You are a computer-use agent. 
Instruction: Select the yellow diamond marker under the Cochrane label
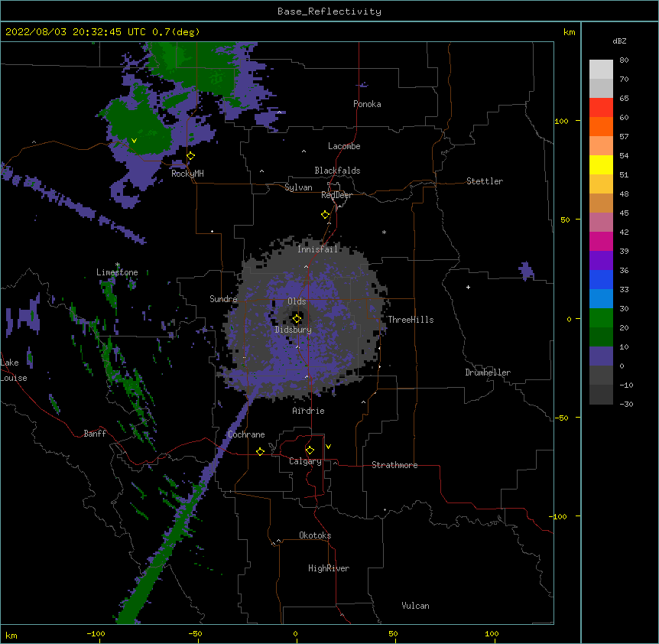[x=260, y=451]
